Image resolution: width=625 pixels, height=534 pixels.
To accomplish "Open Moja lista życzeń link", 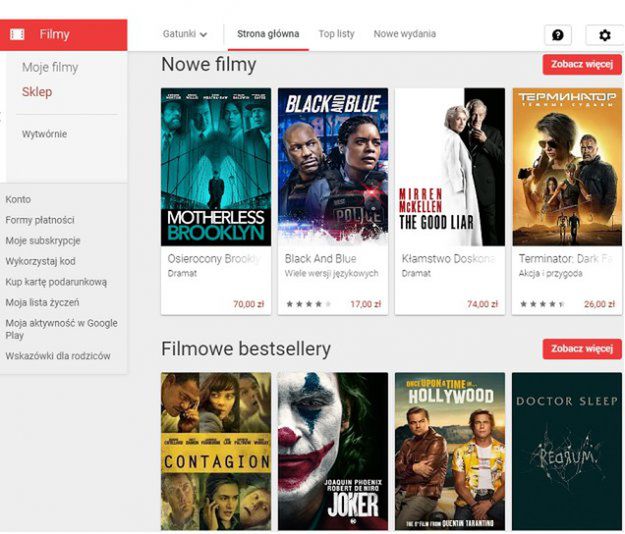I will pos(42,302).
